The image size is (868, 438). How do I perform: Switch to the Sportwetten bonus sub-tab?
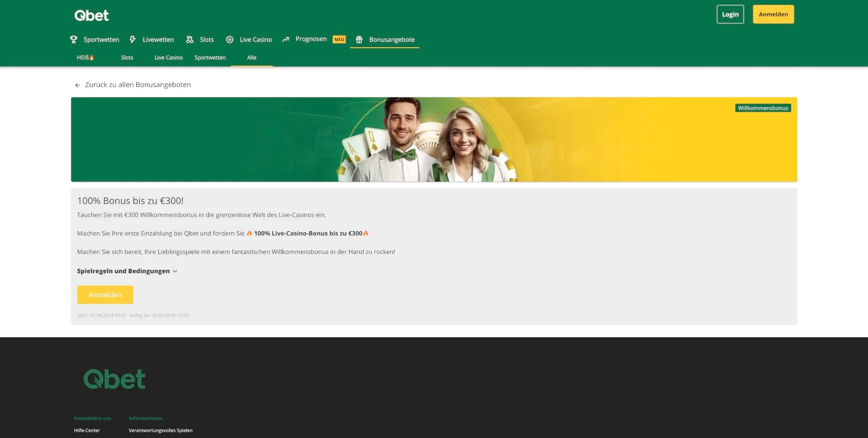pos(210,57)
